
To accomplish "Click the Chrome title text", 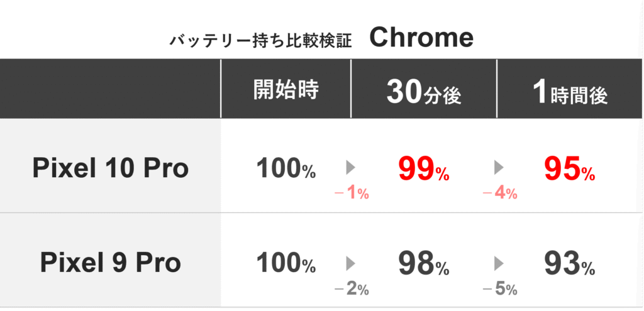I will (421, 38).
